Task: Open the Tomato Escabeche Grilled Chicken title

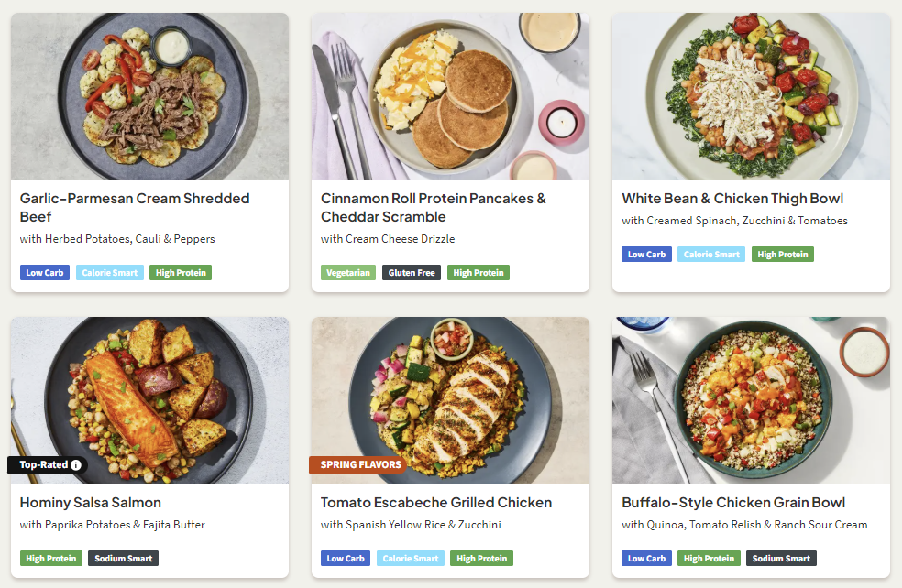Action: coord(436,503)
